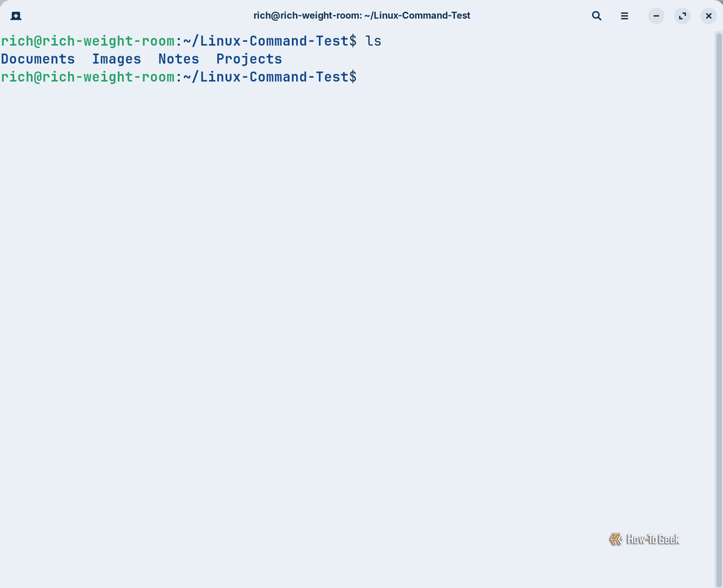Click the Projects directory name
Viewport: 723px width, 588px height.
point(249,59)
